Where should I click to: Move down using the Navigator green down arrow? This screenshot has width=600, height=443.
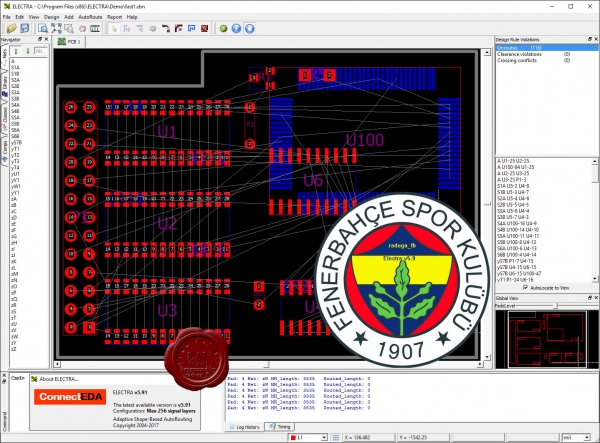click(28, 51)
